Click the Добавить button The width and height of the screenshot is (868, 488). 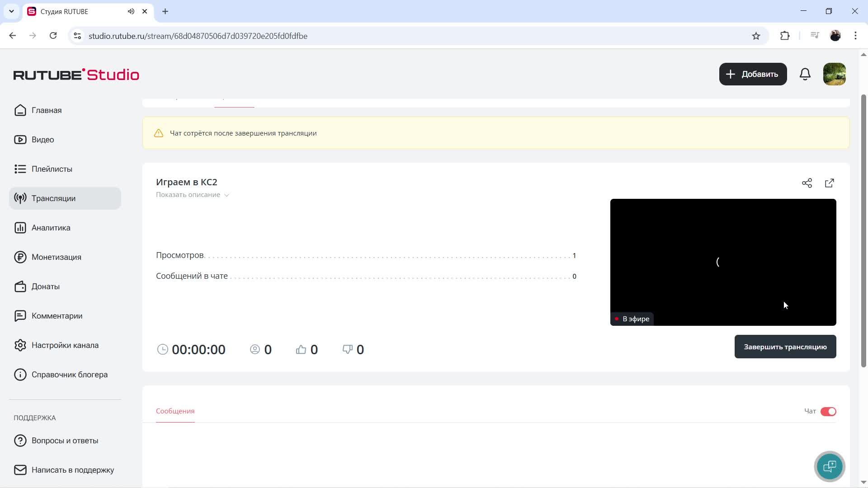(x=753, y=74)
